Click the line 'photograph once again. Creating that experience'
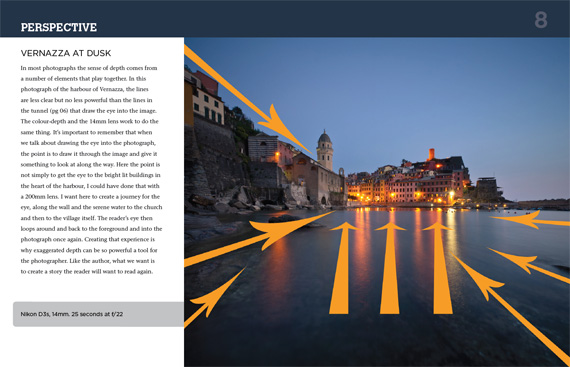 point(88,239)
